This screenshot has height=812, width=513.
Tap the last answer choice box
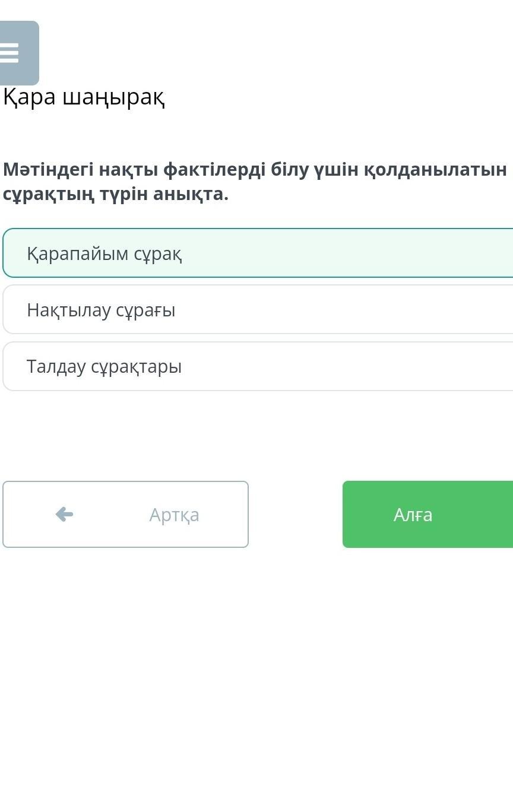(x=258, y=367)
